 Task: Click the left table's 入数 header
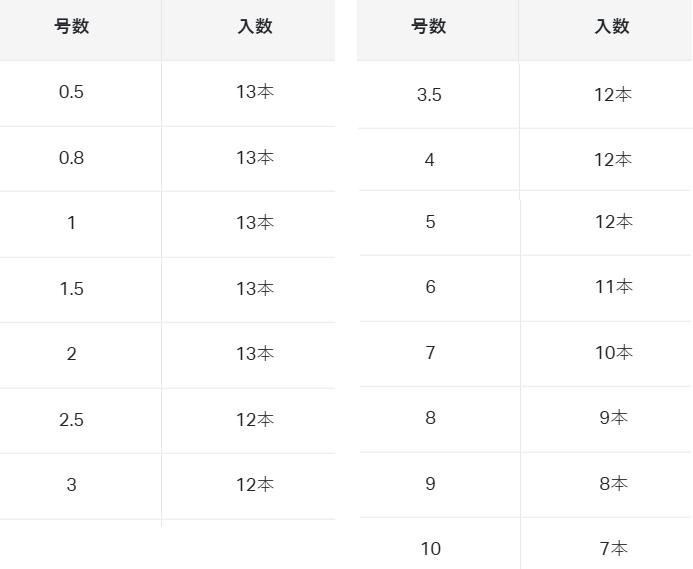(x=255, y=27)
